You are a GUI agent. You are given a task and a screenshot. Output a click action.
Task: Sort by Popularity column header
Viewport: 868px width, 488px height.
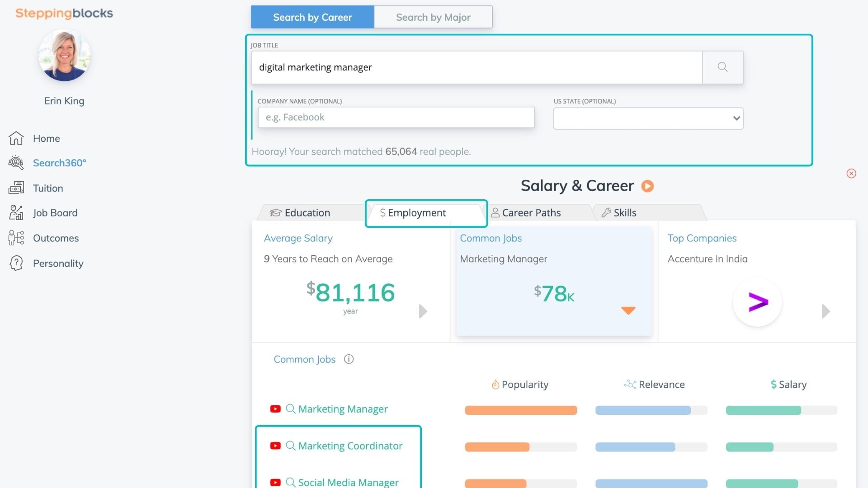click(x=520, y=385)
